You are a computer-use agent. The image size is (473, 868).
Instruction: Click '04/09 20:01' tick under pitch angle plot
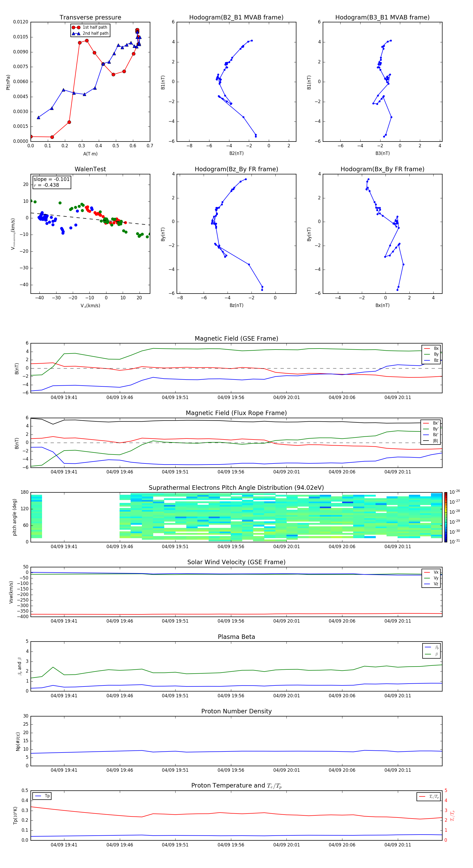tap(286, 547)
